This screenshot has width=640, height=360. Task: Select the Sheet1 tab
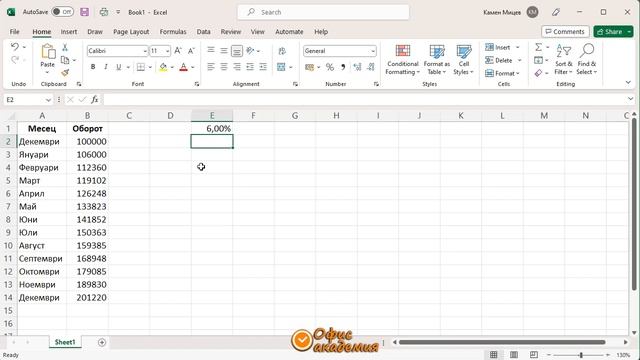coord(65,342)
